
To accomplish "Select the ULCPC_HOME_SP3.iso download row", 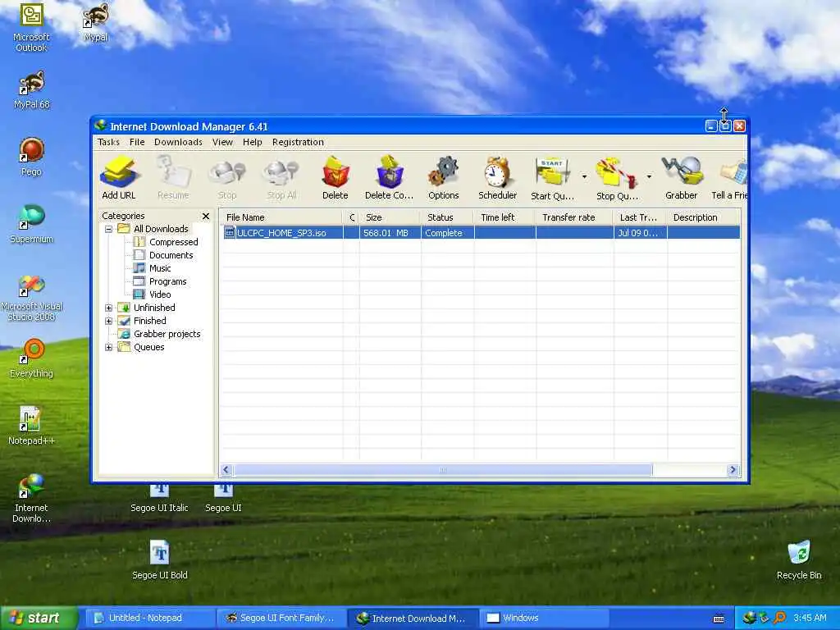I will [x=481, y=233].
